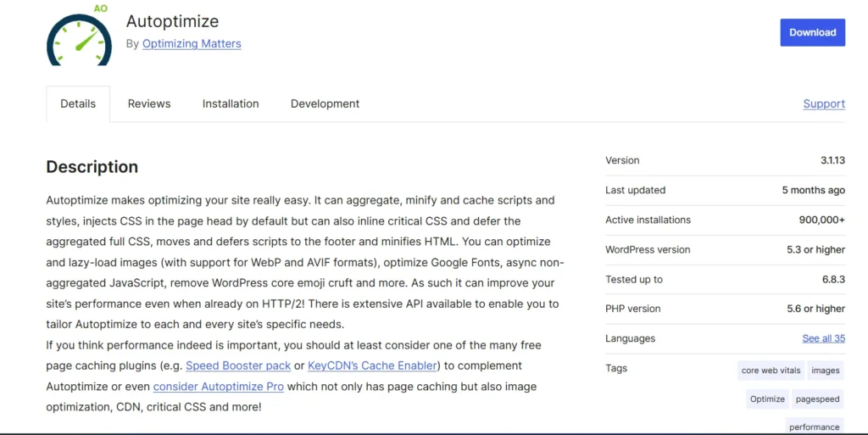The width and height of the screenshot is (868, 435).
Task: Select the core web vitals tag
Action: 771,371
